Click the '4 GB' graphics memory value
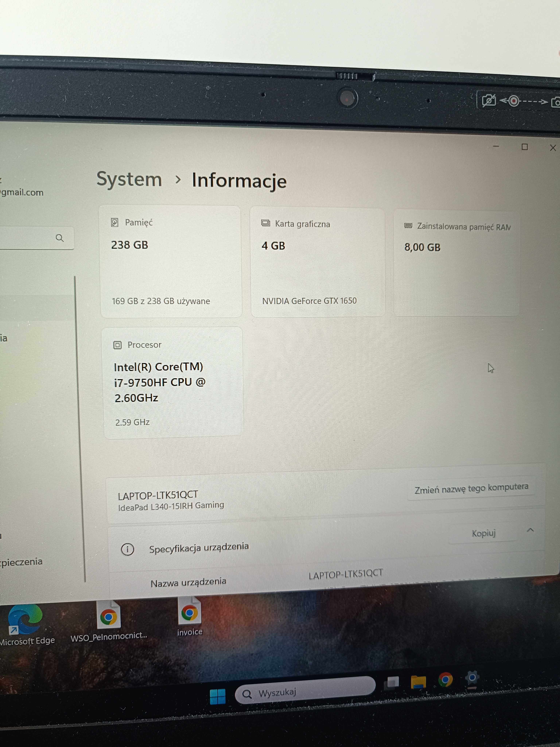Image resolution: width=560 pixels, height=747 pixels. pyautogui.click(x=273, y=245)
